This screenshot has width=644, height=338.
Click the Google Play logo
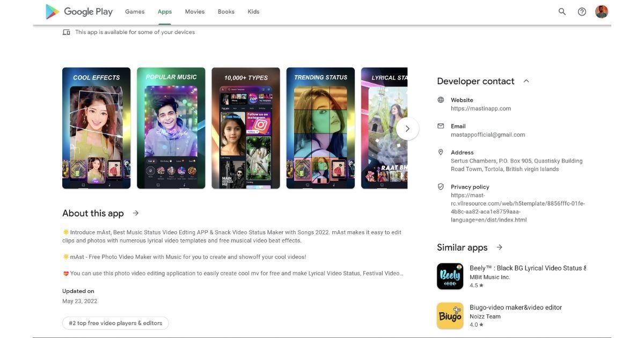click(x=79, y=12)
